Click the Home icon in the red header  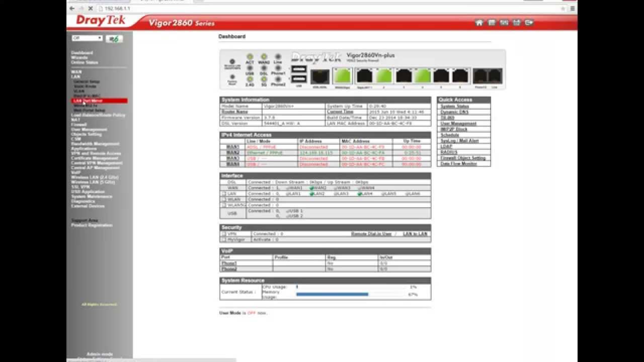[479, 23]
